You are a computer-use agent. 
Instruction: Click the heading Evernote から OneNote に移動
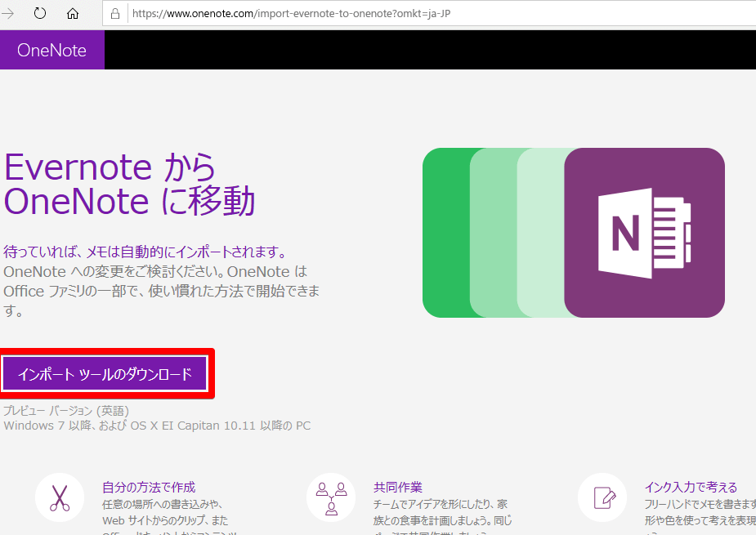129,184
